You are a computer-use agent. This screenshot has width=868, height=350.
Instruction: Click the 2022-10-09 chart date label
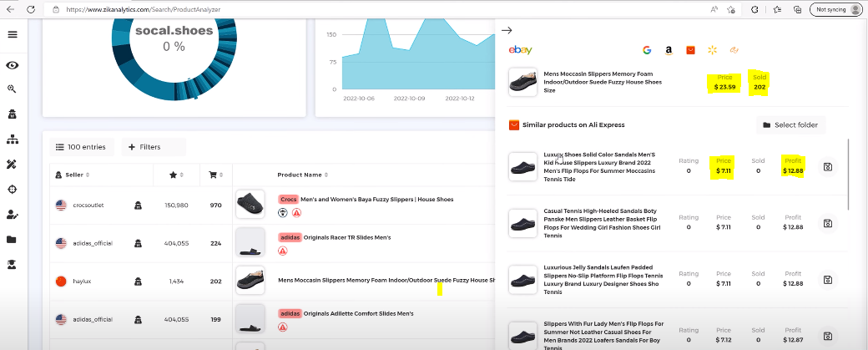pos(409,99)
